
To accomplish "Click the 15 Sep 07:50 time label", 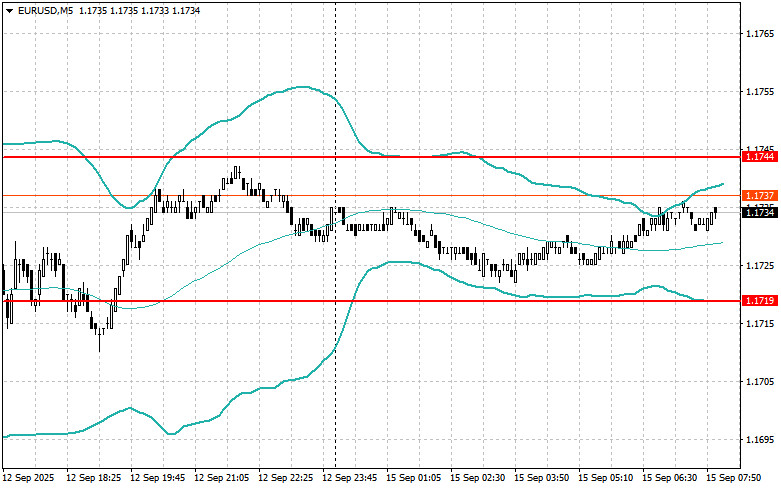I will [x=733, y=478].
